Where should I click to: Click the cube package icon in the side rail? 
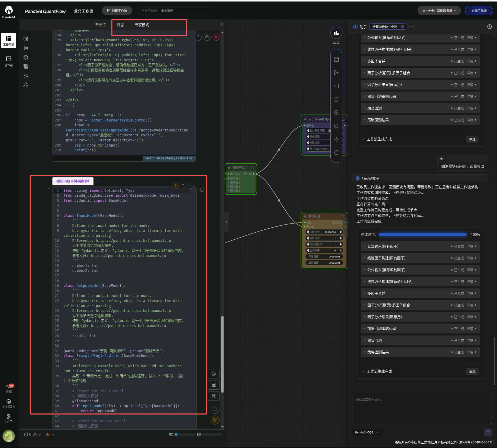coord(26,57)
